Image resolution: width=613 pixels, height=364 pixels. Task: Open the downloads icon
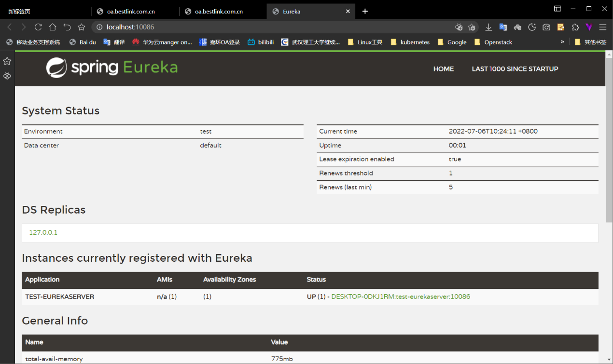(x=488, y=27)
